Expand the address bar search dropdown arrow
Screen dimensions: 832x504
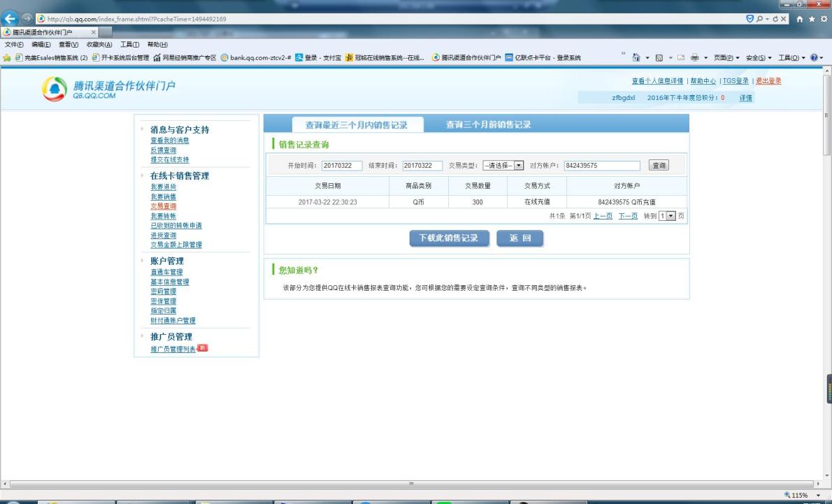[767, 19]
